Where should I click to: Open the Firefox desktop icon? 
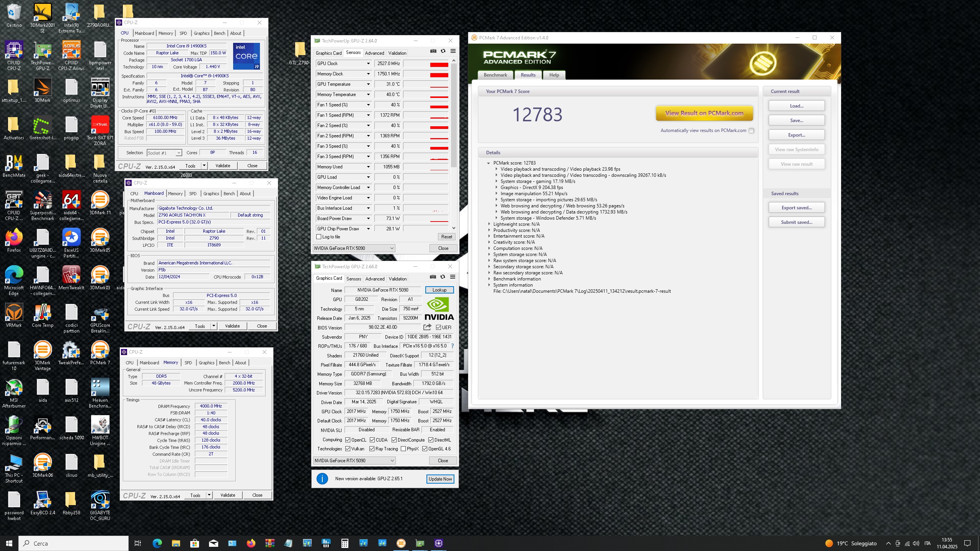pyautogui.click(x=14, y=240)
